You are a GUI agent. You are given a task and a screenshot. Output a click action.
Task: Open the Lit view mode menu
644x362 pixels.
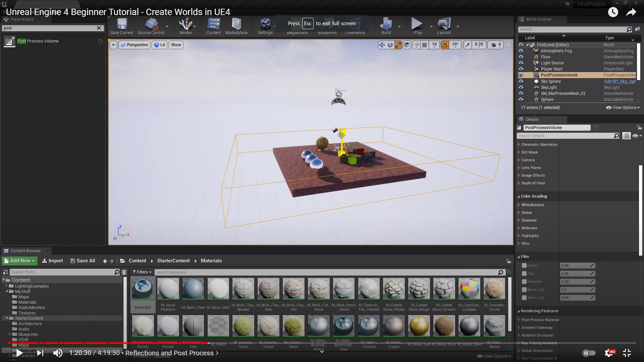pyautogui.click(x=159, y=45)
